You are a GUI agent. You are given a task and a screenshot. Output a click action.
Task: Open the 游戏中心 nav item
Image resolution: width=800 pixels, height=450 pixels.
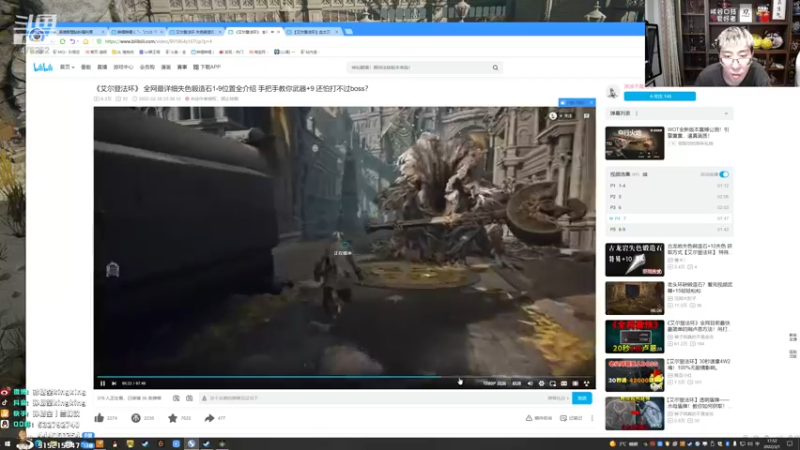(x=123, y=67)
